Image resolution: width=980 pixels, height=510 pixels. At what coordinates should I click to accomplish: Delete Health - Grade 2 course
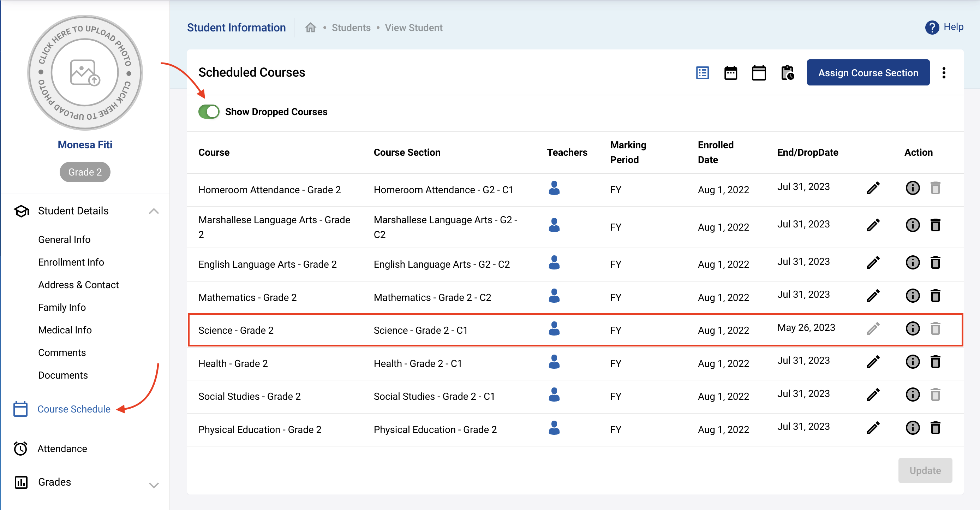point(935,362)
